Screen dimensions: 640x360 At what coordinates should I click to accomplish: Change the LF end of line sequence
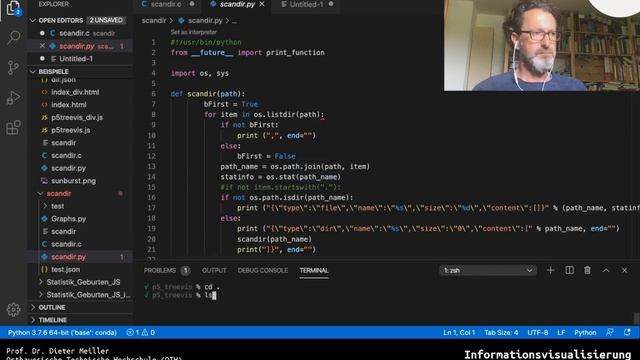point(561,332)
